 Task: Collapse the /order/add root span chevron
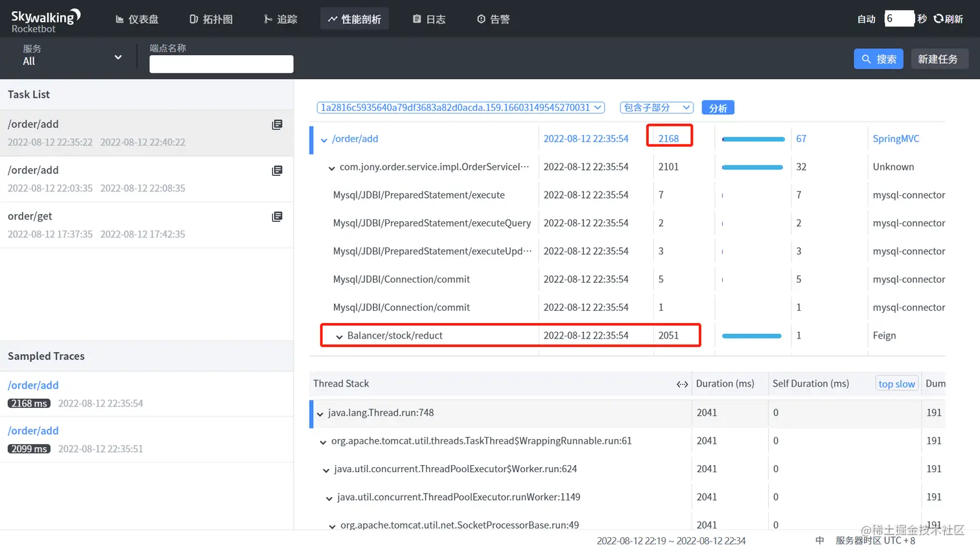coord(324,139)
